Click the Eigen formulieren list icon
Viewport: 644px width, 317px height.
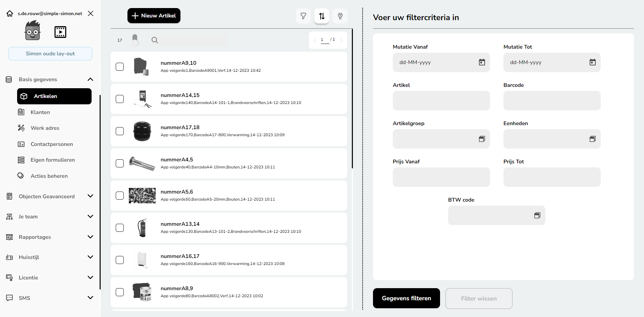coord(21,160)
